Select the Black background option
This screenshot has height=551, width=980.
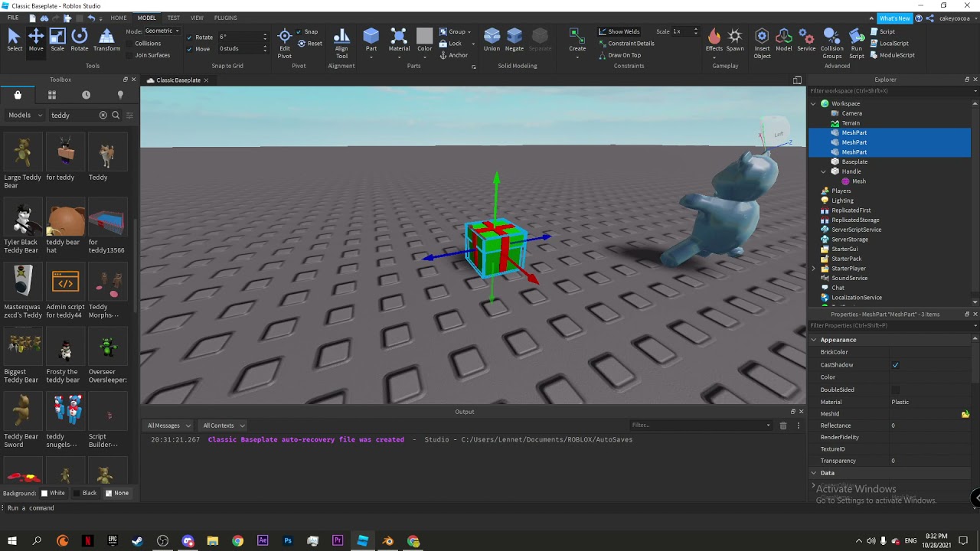(x=85, y=494)
